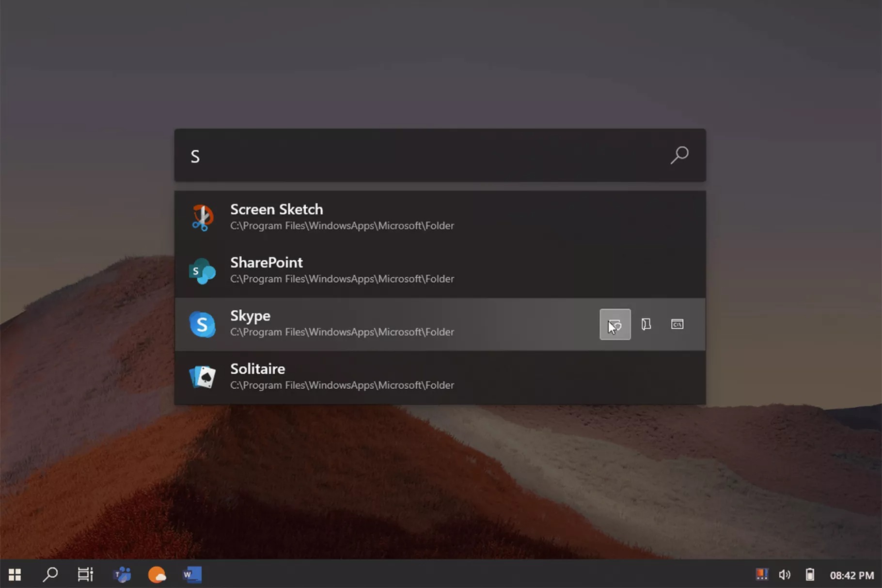The width and height of the screenshot is (882, 588).
Task: Click the SharePoint app icon
Action: [x=202, y=271]
